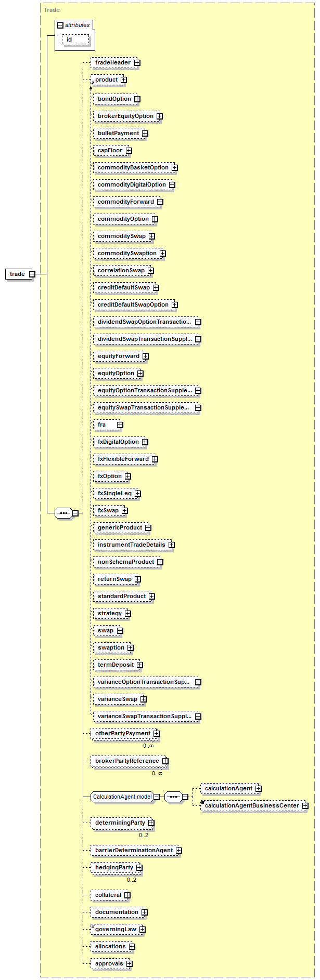Viewport: 320px width, 980px height.
Task: Collapse the main sequence connector
Action: (x=75, y=513)
